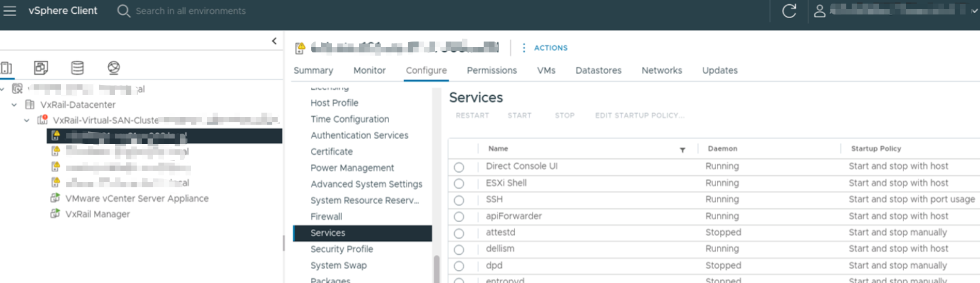Open the Summary tab

[x=313, y=70]
